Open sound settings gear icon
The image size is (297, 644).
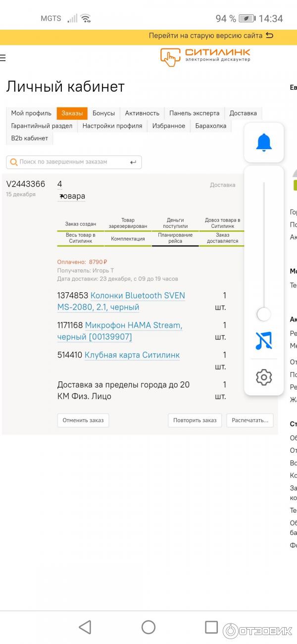[264, 377]
